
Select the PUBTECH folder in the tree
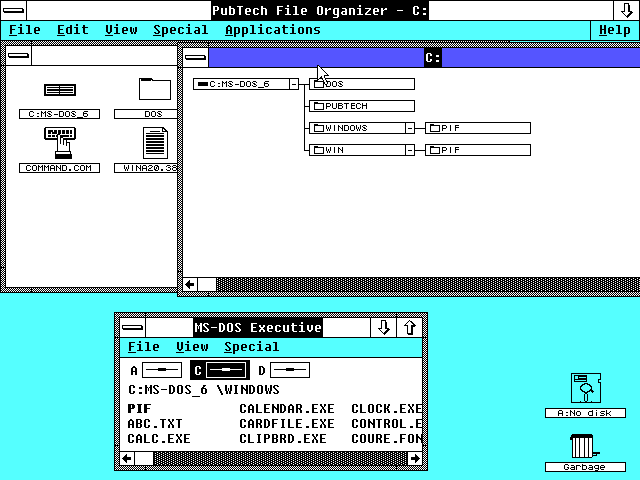(x=362, y=106)
